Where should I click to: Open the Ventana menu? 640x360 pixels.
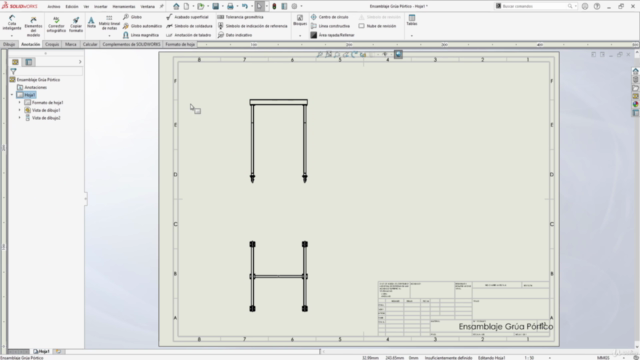coord(147,7)
